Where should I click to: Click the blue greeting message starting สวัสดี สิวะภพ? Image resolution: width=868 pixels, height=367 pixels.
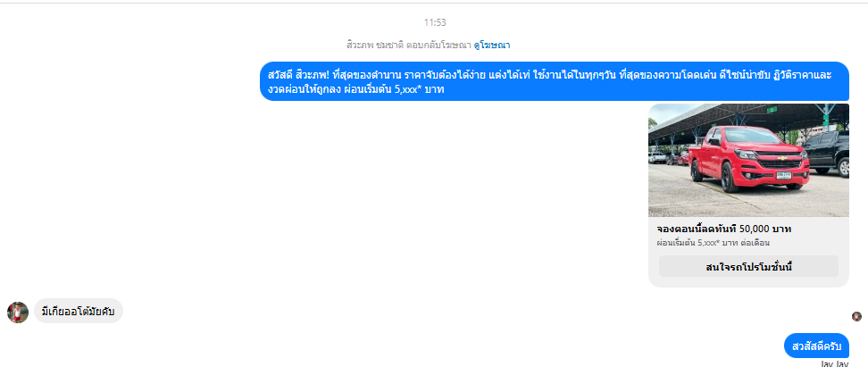point(555,81)
